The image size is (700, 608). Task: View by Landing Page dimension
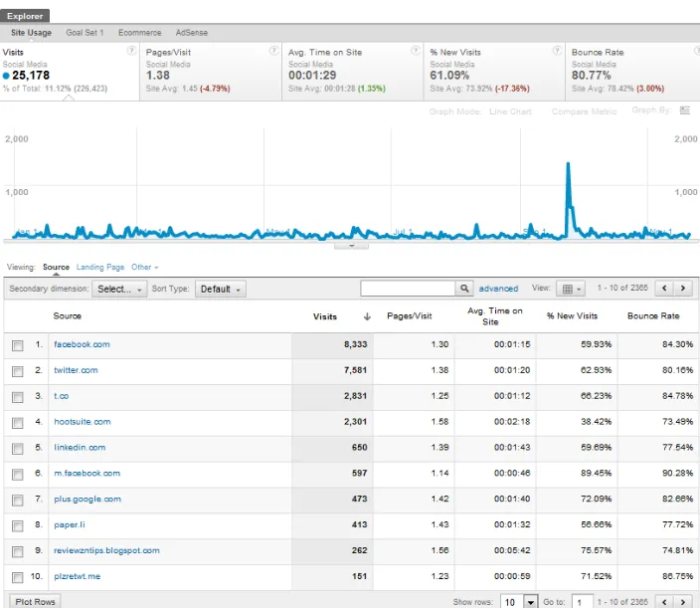point(100,267)
